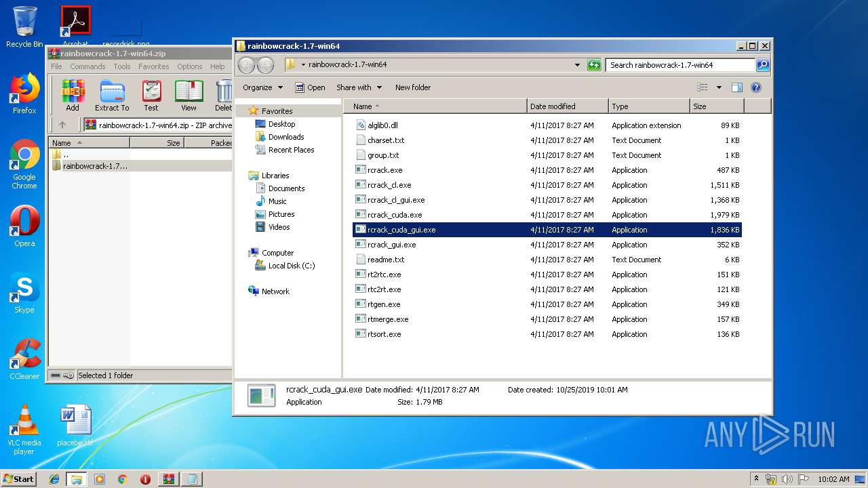Screen dimensions: 868x488
Task: Click the Windows Start button
Action: click(19, 479)
